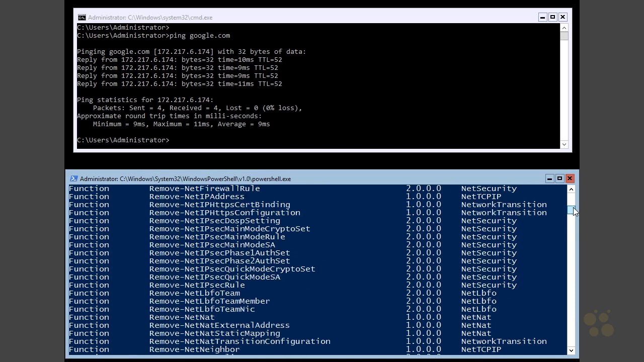Click PowerShell scrollbar down arrow

pos(571,350)
